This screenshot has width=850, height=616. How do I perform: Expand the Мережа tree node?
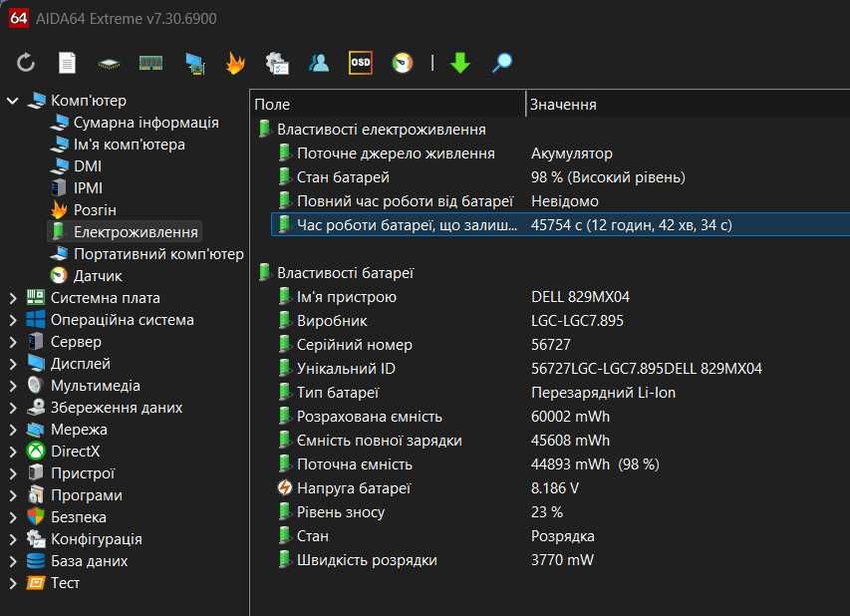coord(13,430)
